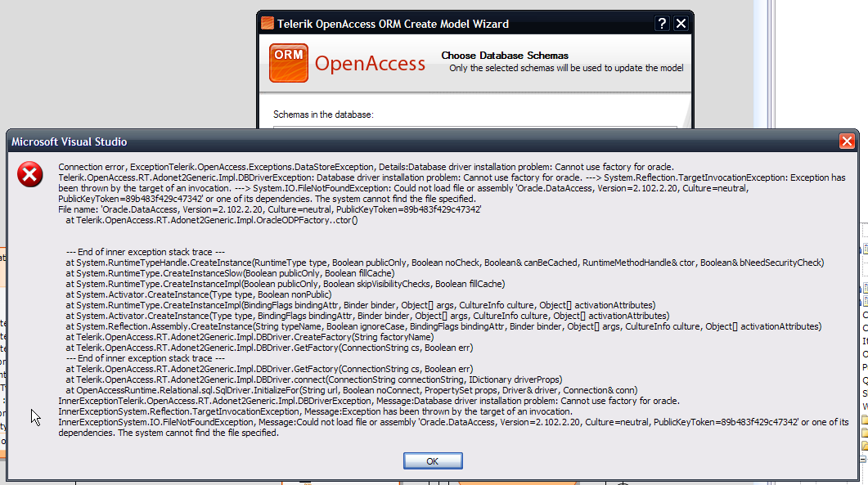This screenshot has height=485, width=868.
Task: Click the System.Activator.CreateInstance(Type type, Boolean nonPublic) line
Action: coord(198,294)
